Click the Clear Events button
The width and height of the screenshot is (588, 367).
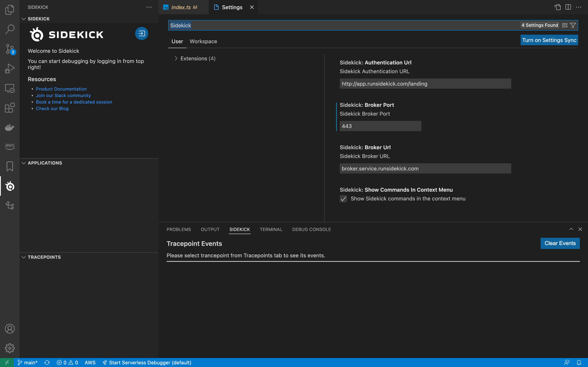tap(560, 243)
